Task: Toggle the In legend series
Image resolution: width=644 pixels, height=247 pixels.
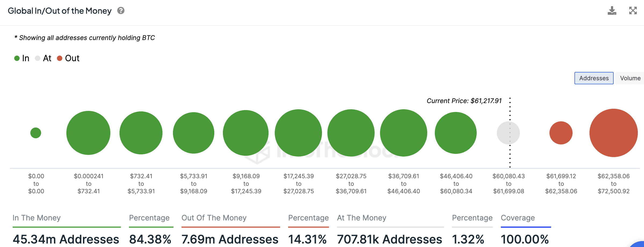Action: pos(22,58)
